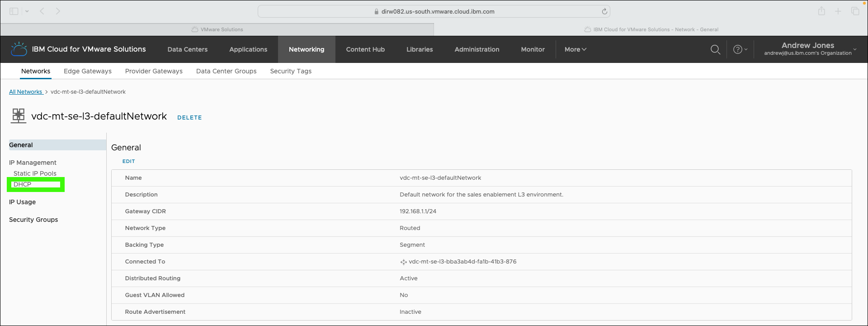
Task: Open the search magnifier icon
Action: (x=715, y=49)
